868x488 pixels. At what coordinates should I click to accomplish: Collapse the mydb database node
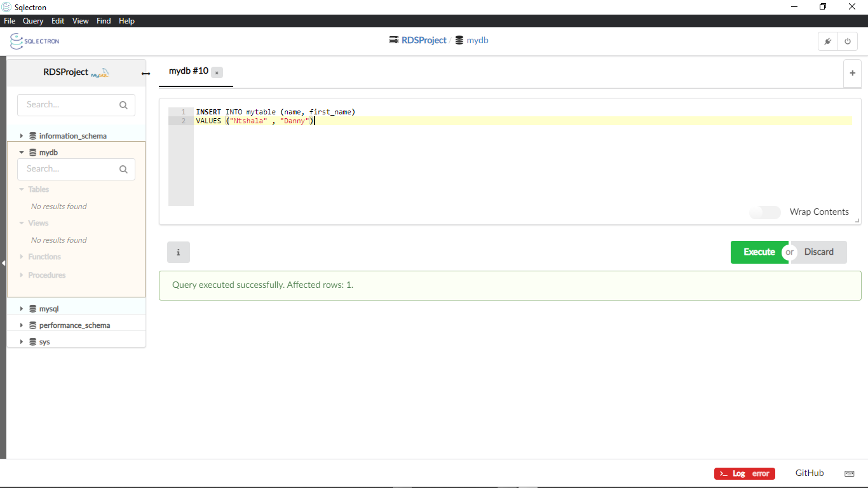[x=22, y=152]
